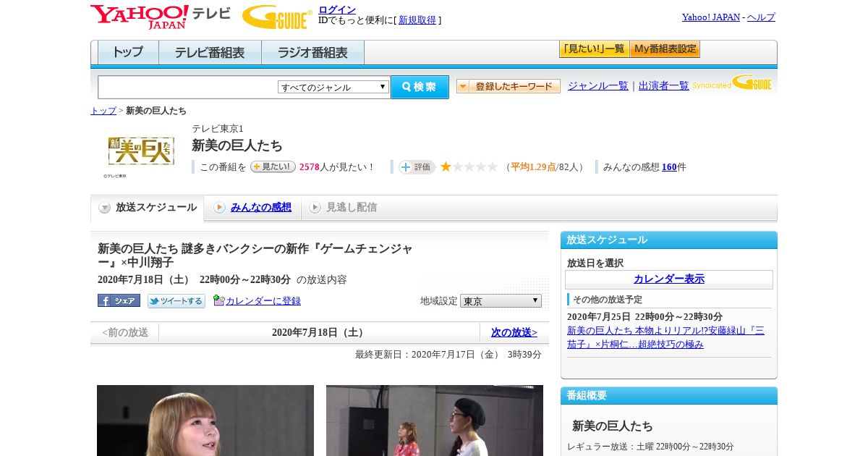The image size is (868, 456).
Task: Click the magnifier 検索 search button
Action: [x=420, y=87]
